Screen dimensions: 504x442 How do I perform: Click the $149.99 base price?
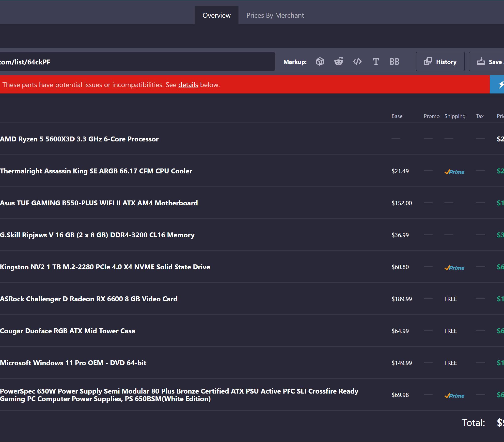[x=402, y=363]
